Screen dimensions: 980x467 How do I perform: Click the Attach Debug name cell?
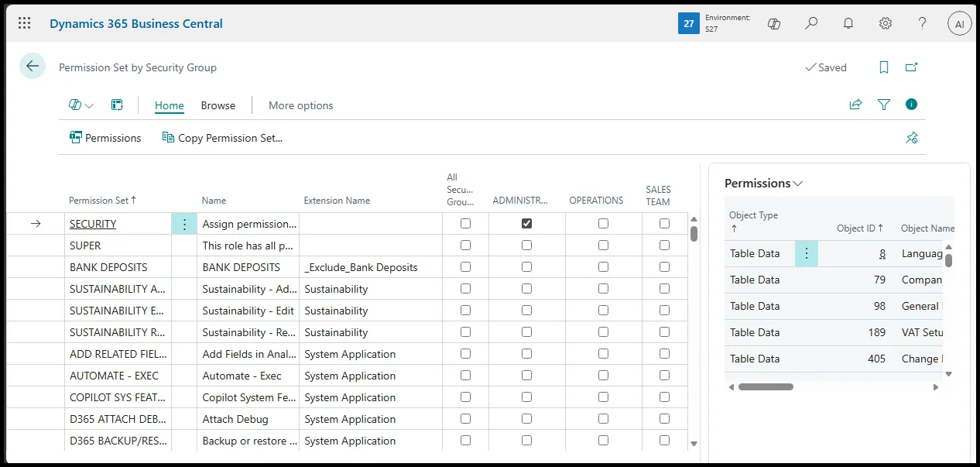pos(248,419)
